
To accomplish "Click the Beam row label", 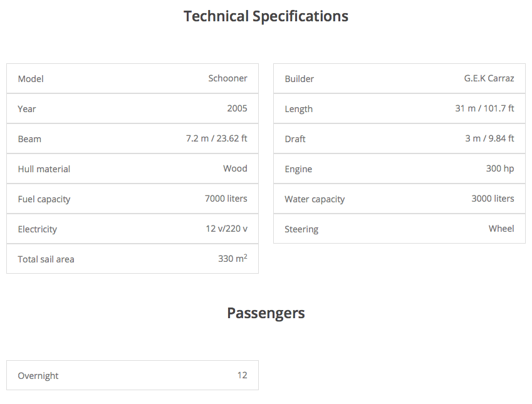I will point(29,139).
